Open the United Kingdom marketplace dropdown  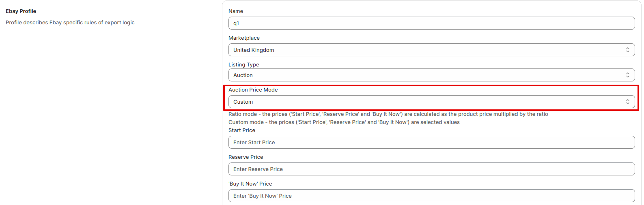[x=431, y=50]
